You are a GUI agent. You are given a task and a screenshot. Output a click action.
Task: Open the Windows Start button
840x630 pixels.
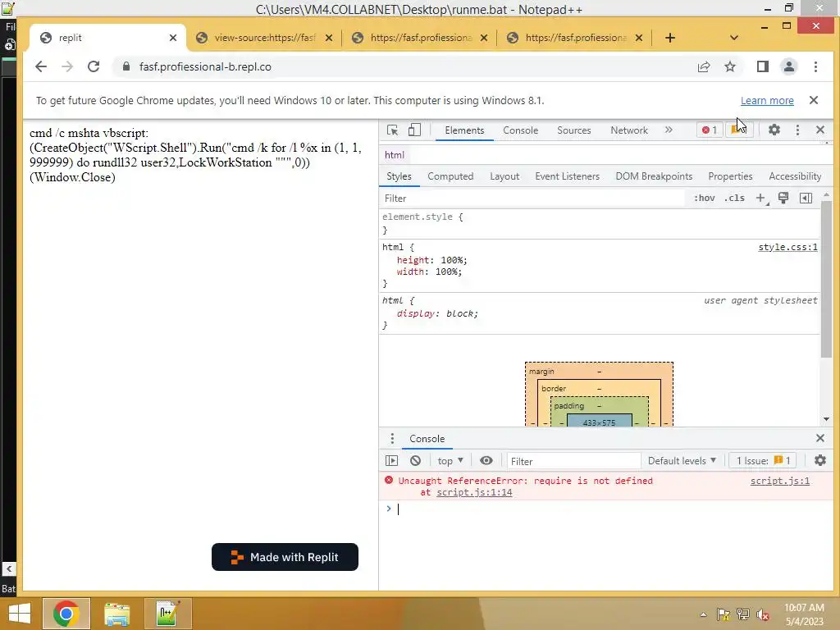click(20, 614)
